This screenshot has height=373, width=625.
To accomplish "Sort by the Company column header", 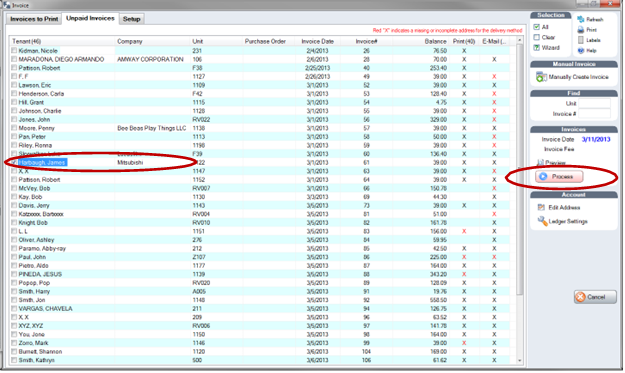I will (x=153, y=41).
